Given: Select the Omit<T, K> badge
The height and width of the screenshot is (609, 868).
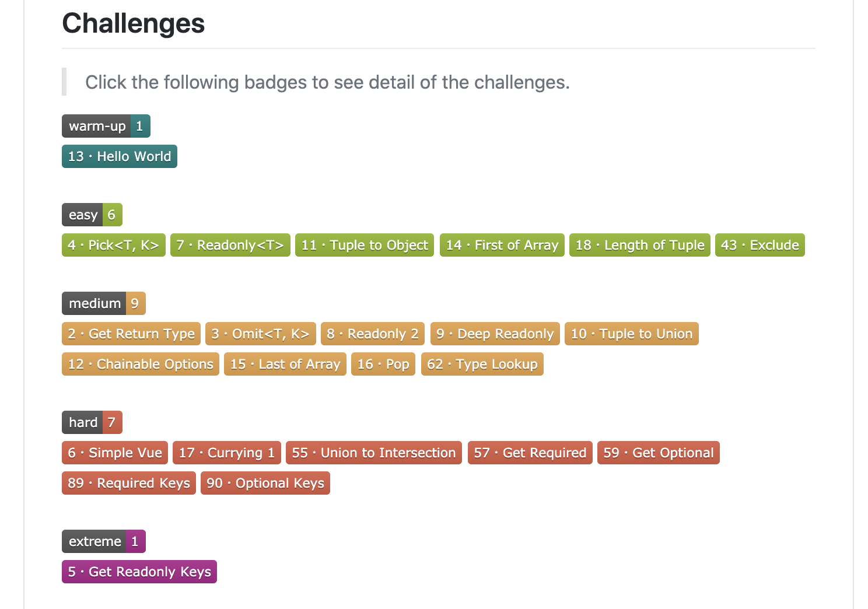Looking at the screenshot, I should coord(261,334).
